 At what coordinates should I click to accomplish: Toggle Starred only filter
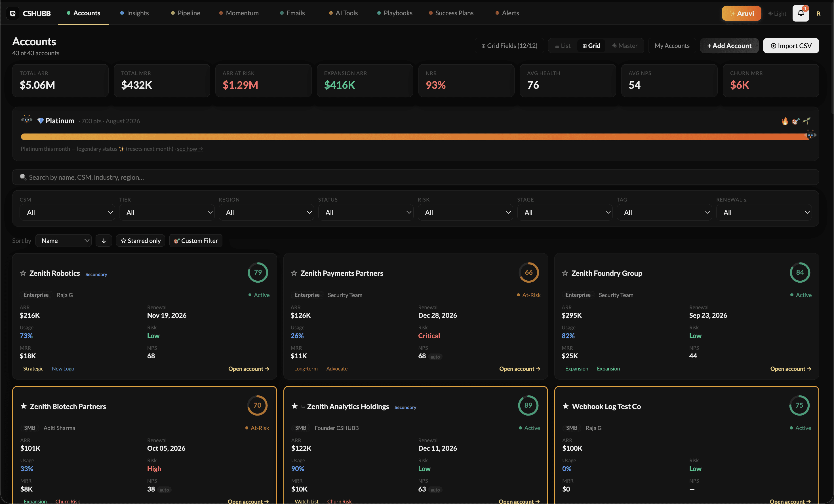140,240
